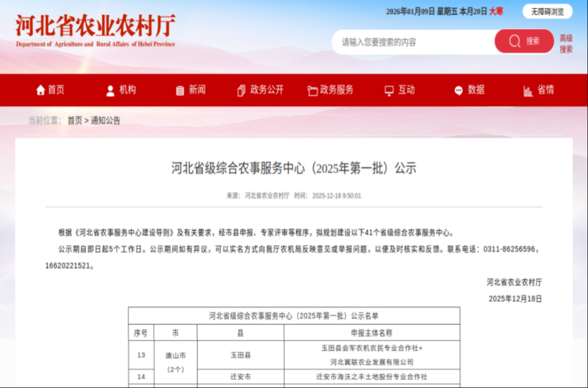Click the person icon beside 机构
The width and height of the screenshot is (588, 388).
coord(111,90)
